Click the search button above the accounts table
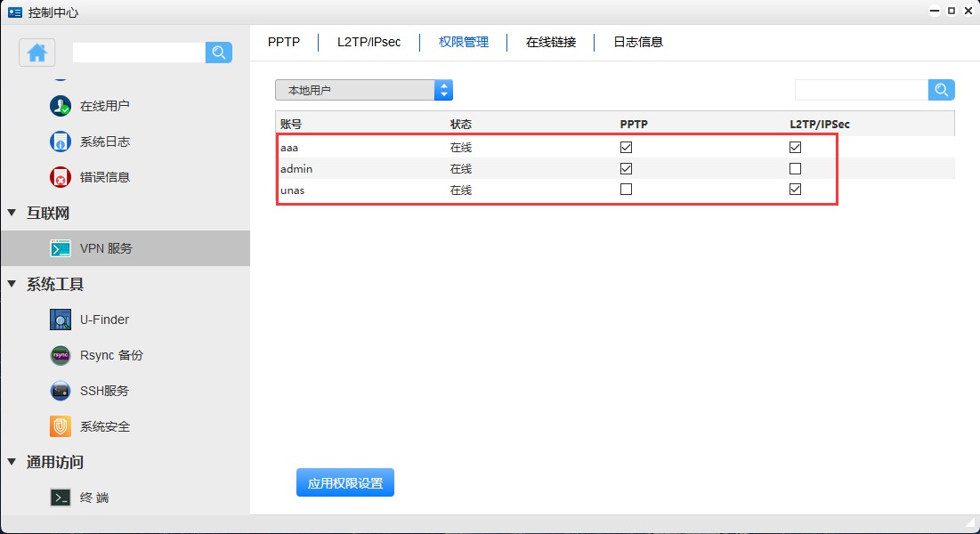The image size is (980, 534). pos(941,90)
